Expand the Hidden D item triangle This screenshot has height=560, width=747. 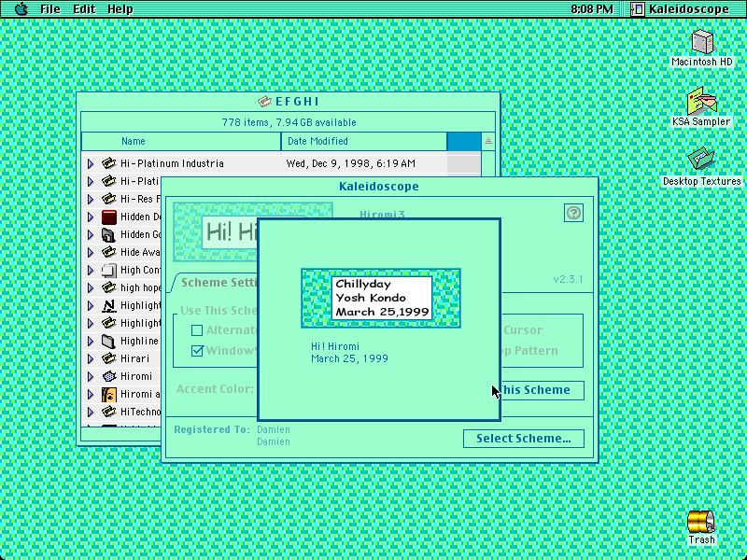pos(91,217)
